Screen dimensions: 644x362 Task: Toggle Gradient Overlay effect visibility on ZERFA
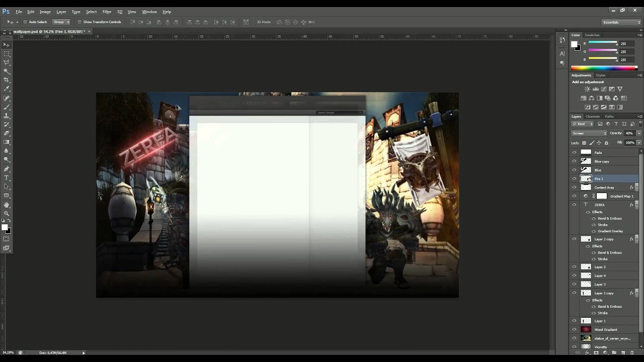point(594,231)
